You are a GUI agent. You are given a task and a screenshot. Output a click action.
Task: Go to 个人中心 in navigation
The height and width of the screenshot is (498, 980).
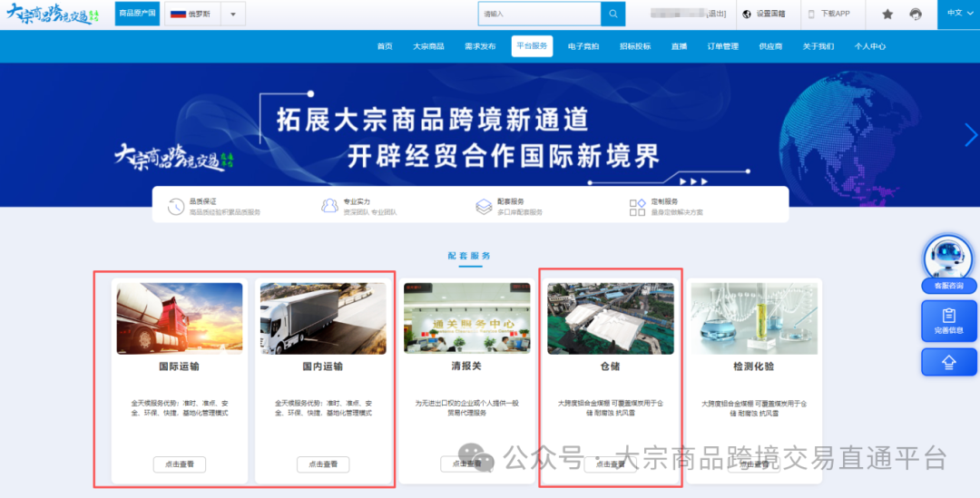[x=869, y=46]
